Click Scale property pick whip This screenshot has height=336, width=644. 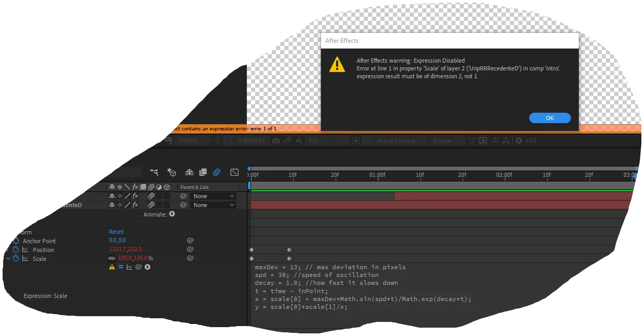pyautogui.click(x=190, y=258)
